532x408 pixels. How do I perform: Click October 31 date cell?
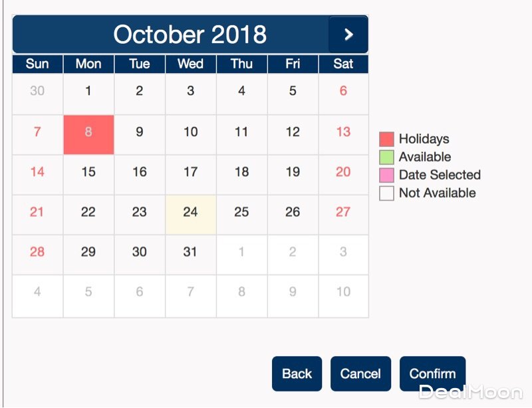click(x=191, y=252)
